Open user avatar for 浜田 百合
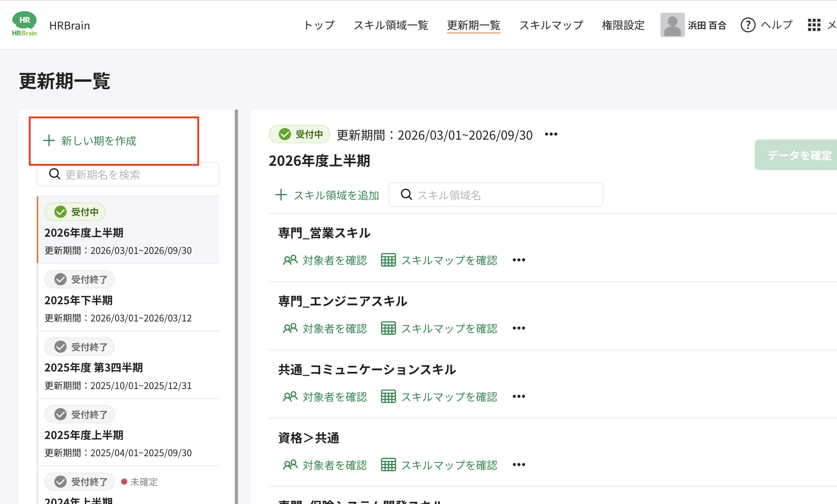This screenshot has width=837, height=504. (x=672, y=25)
